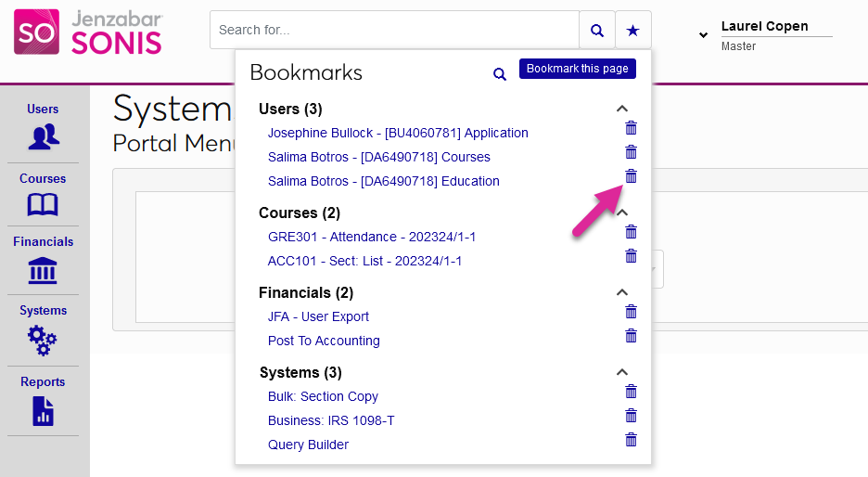868x477 pixels.
Task: Click the search icon inside Bookmarks panel
Action: click(500, 74)
